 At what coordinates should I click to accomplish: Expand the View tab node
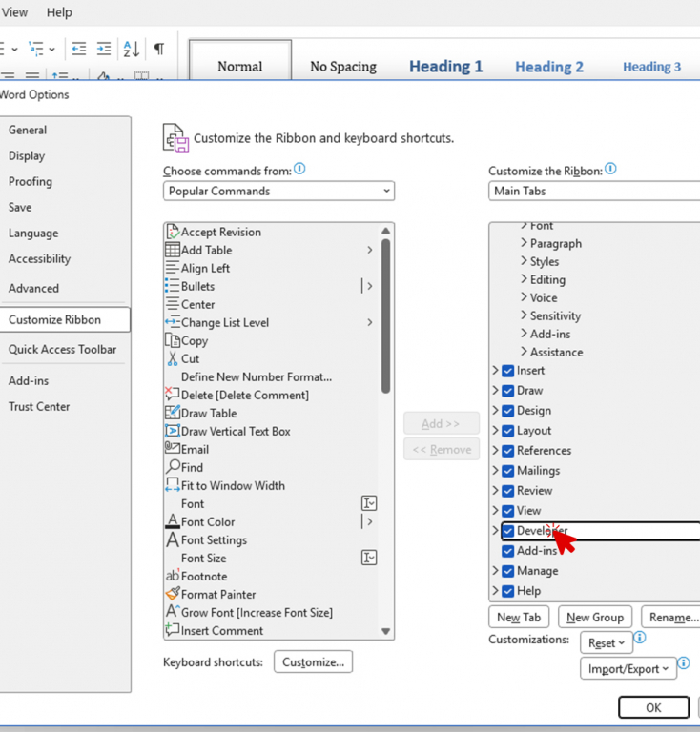[x=496, y=510]
